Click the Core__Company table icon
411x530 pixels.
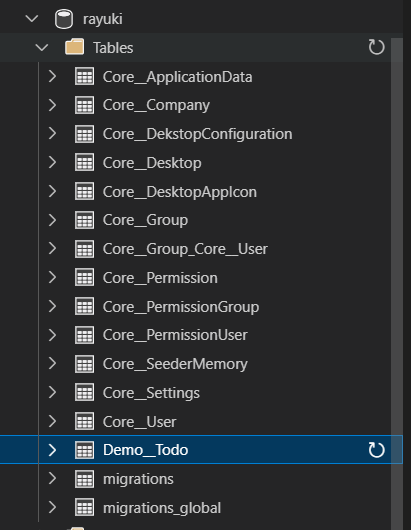(x=84, y=105)
